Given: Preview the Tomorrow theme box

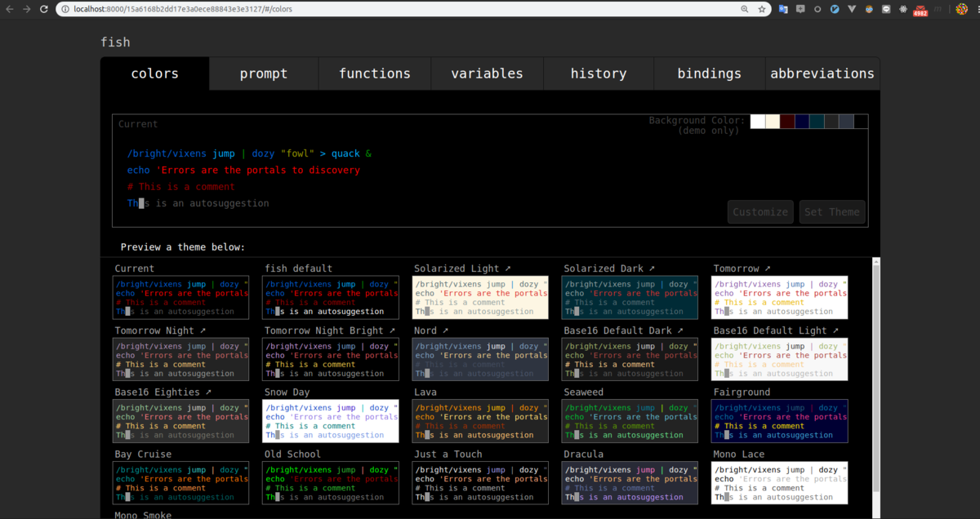Looking at the screenshot, I should (x=779, y=297).
